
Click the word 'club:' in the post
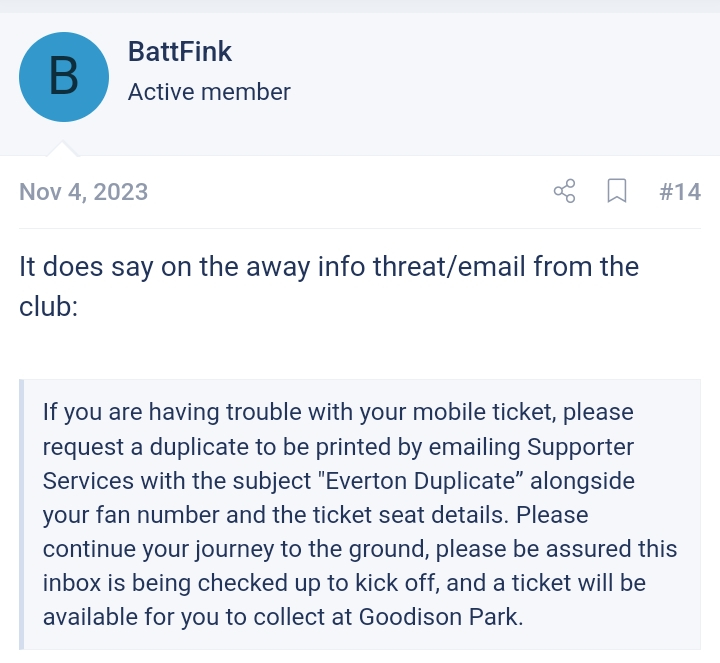coord(48,306)
